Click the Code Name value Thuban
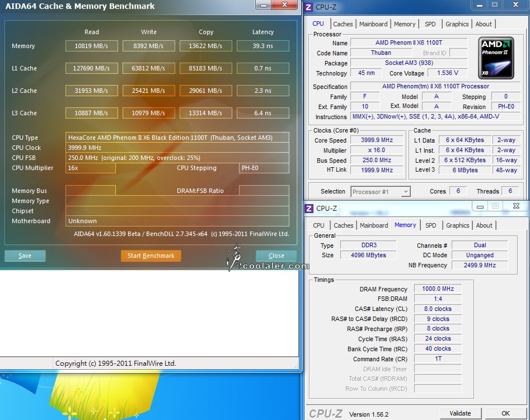Image resolution: width=530 pixels, height=420 pixels. point(381,53)
